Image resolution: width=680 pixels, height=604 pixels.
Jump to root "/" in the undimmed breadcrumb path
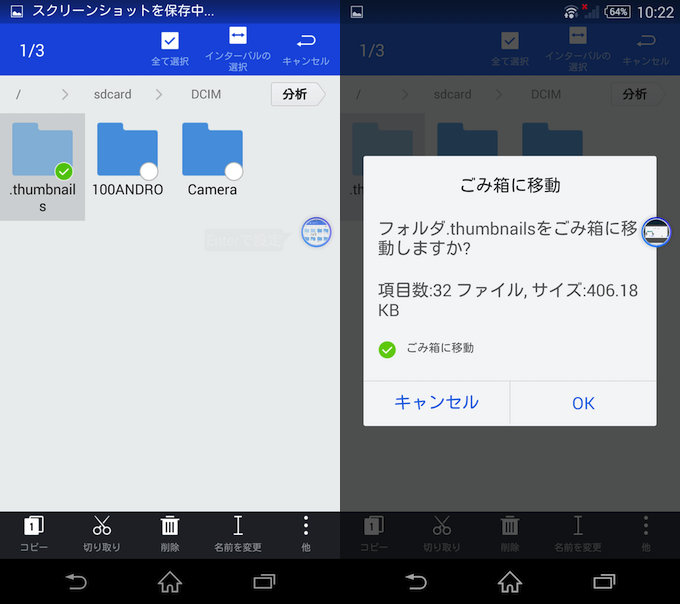tap(21, 95)
